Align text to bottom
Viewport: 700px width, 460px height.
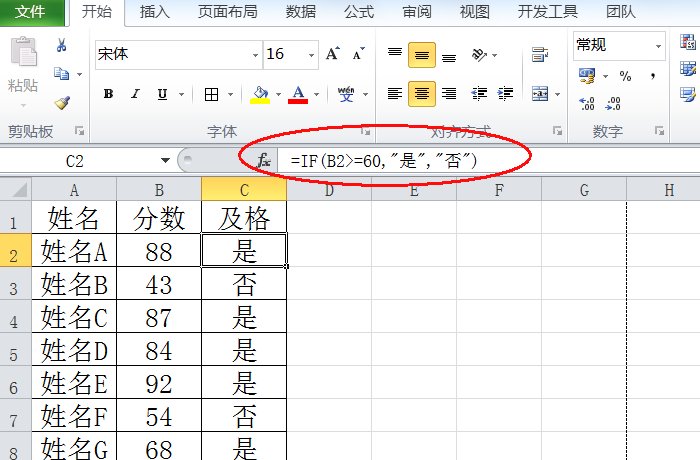[x=449, y=56]
